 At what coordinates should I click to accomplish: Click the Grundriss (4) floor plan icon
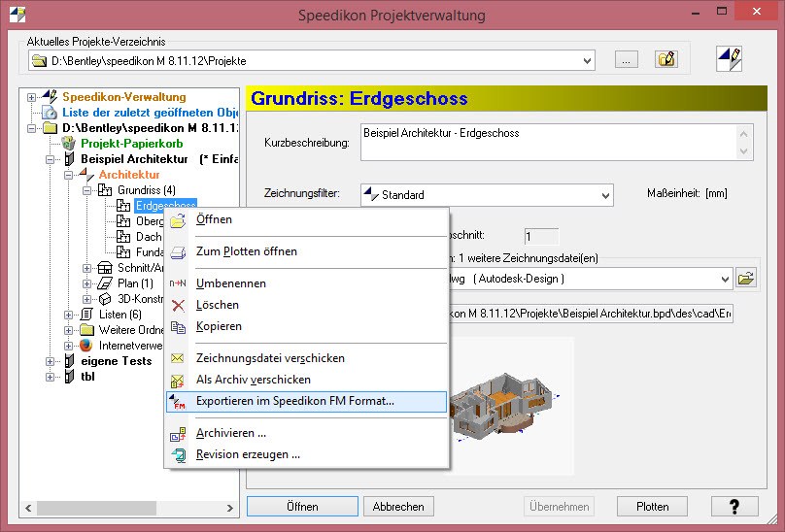click(105, 189)
